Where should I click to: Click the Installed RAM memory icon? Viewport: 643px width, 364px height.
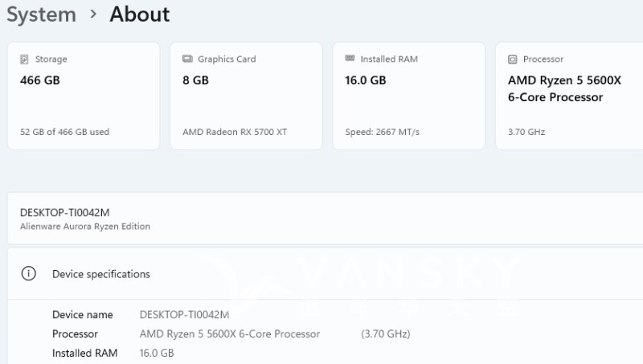pyautogui.click(x=350, y=59)
